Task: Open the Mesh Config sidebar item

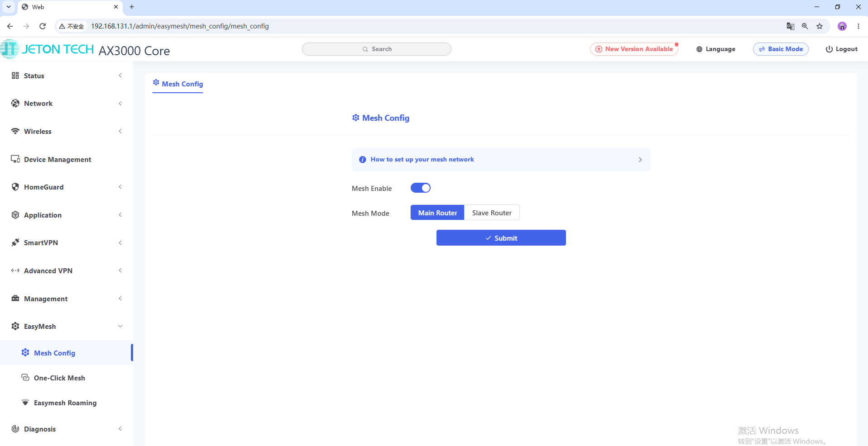Action: point(66,353)
